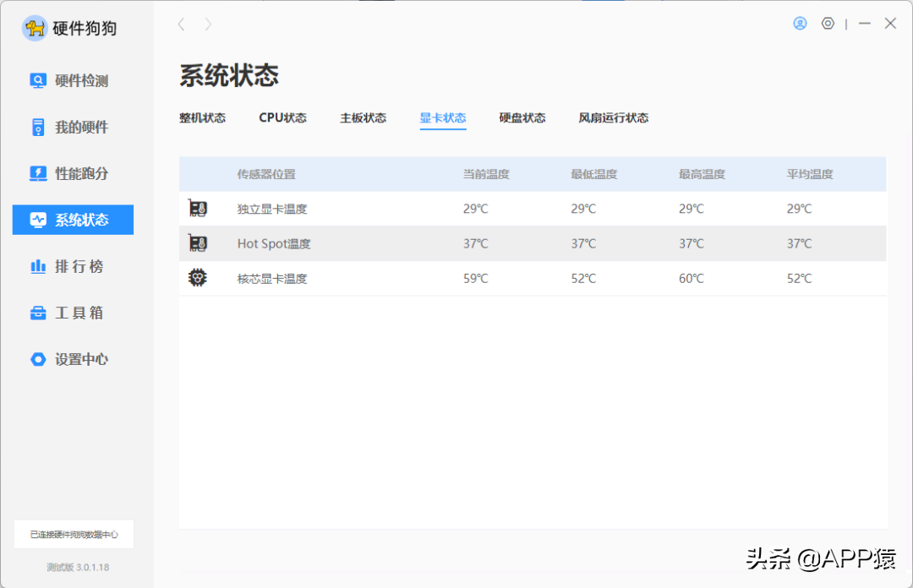Image resolution: width=913 pixels, height=588 pixels.
Task: Click the back navigation arrow
Action: (x=181, y=24)
